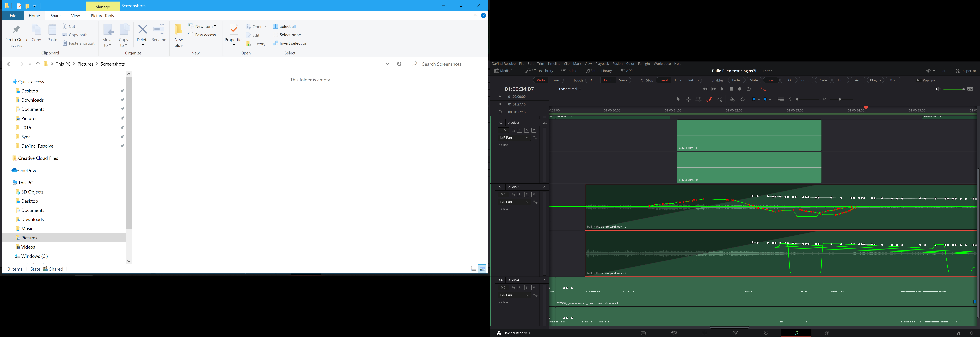Open the Cut page icon at bottom
Image resolution: width=980 pixels, height=337 pixels.
(x=674, y=333)
